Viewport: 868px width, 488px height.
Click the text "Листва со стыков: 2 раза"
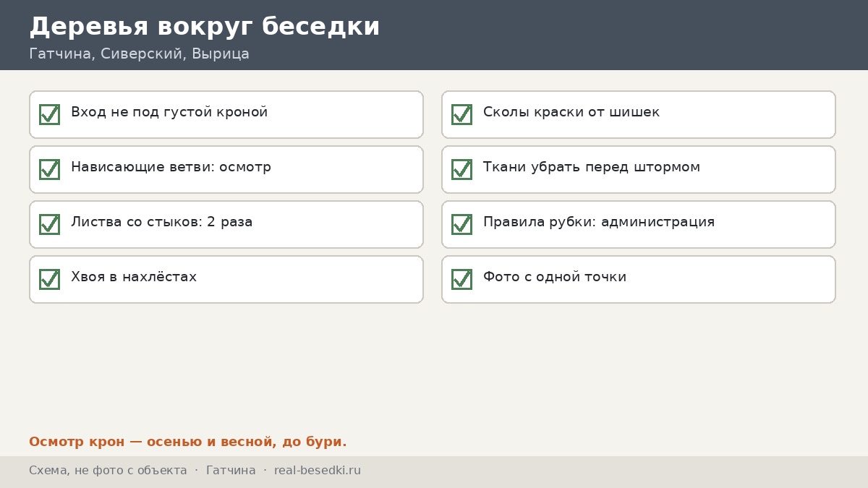(x=162, y=222)
